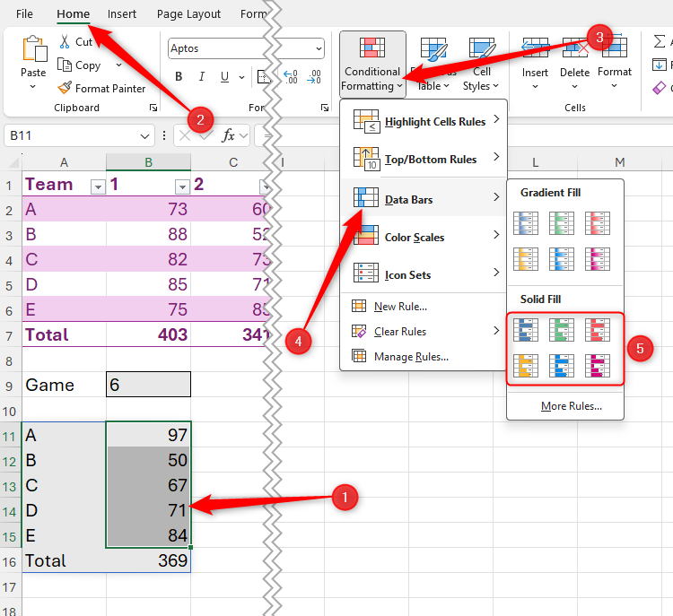This screenshot has width=673, height=616.
Task: Click the More Rules... link
Action: click(x=571, y=406)
